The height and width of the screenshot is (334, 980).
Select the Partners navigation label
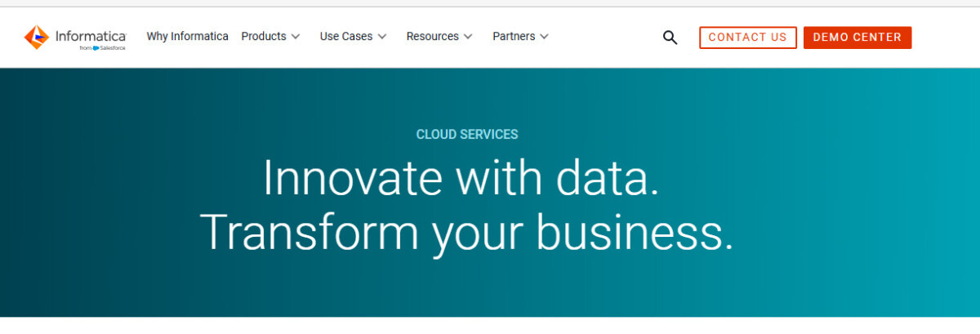(x=514, y=36)
